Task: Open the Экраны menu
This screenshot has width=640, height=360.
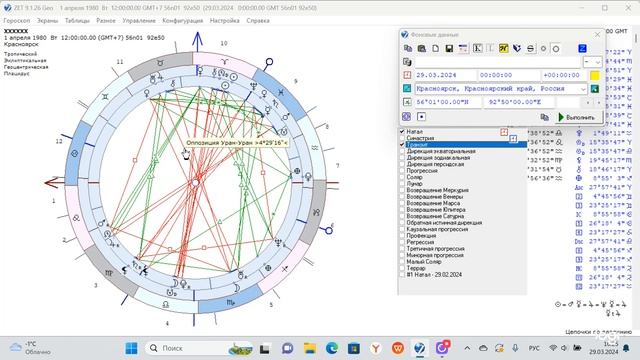Action: click(47, 20)
